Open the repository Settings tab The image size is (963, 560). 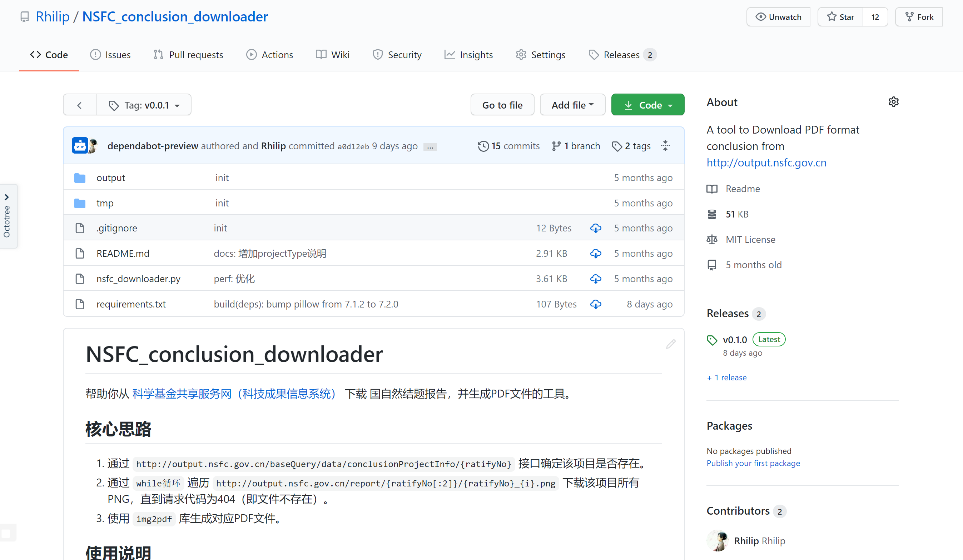click(540, 55)
